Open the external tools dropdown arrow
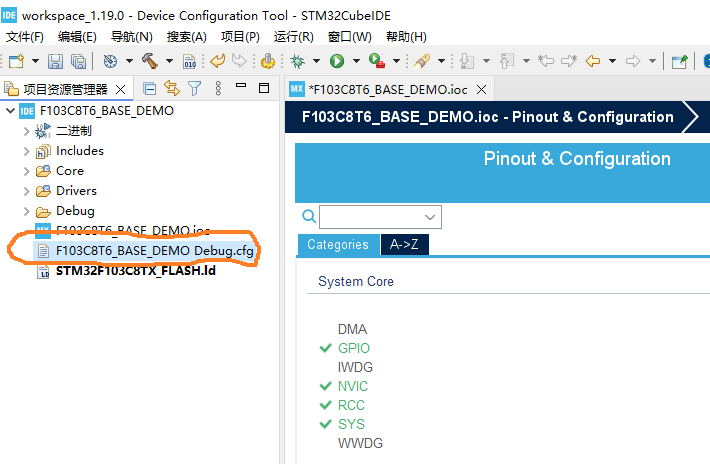Screen dimensions: 710x464 point(396,61)
